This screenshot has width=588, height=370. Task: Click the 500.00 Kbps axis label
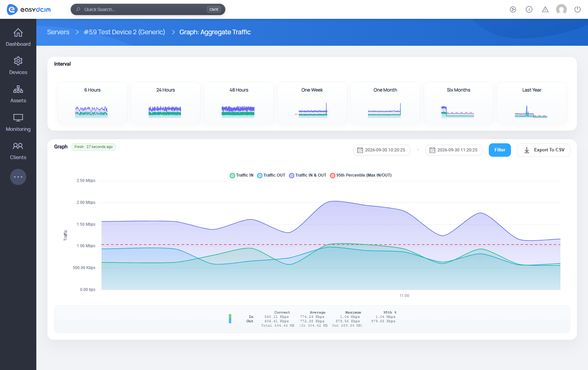84,268
